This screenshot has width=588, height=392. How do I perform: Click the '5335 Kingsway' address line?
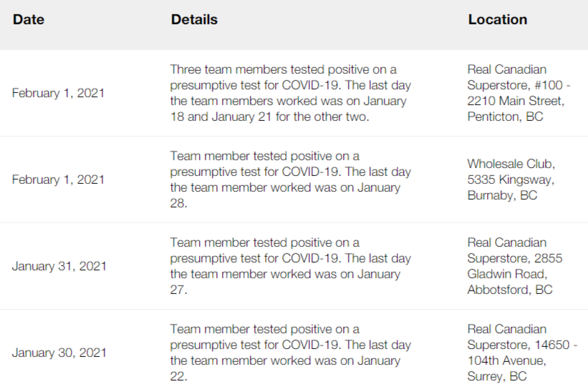coord(511,180)
